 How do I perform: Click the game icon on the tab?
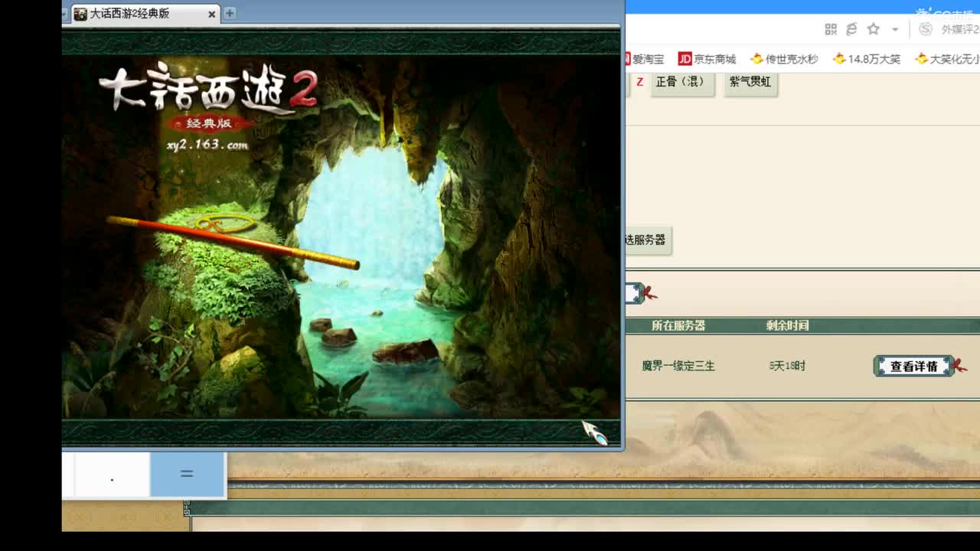[80, 14]
